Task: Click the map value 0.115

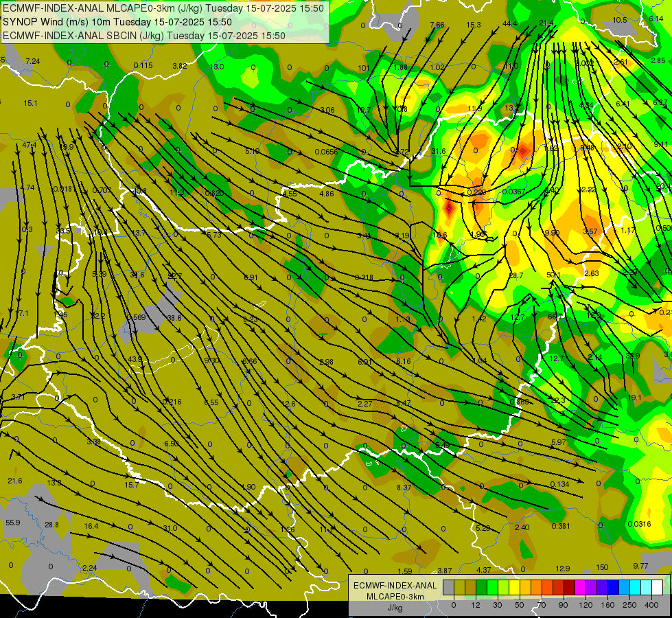Action: point(143,65)
